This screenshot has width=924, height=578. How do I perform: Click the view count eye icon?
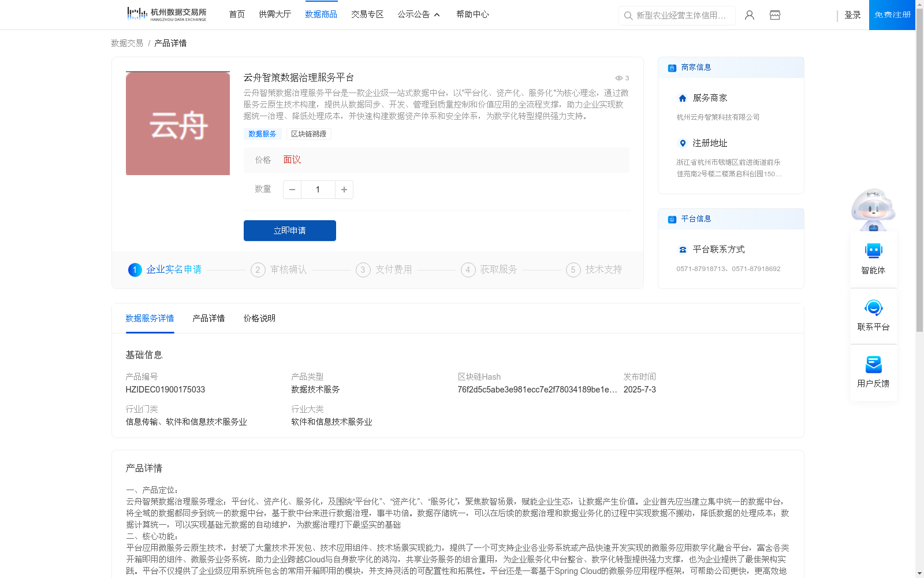(619, 78)
